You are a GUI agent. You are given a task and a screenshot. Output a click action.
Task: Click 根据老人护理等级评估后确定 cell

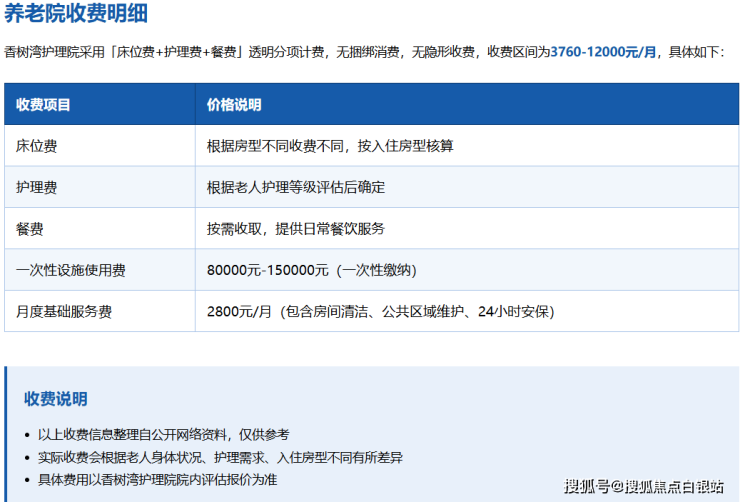point(467,187)
